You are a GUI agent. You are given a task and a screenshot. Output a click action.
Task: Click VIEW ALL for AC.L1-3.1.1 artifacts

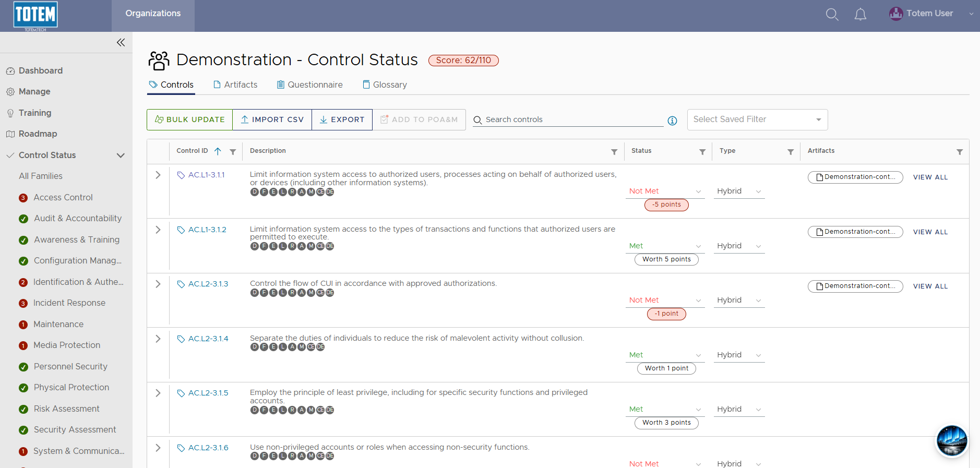pos(930,177)
